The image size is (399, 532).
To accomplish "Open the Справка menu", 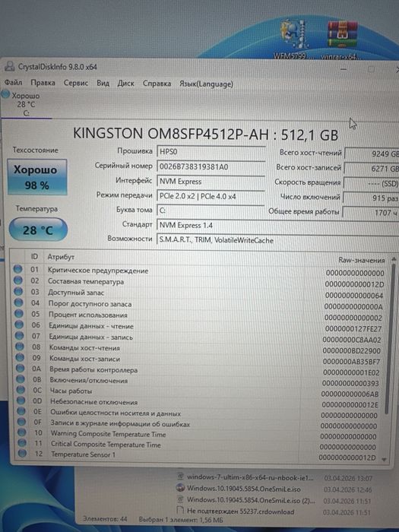I will (157, 84).
